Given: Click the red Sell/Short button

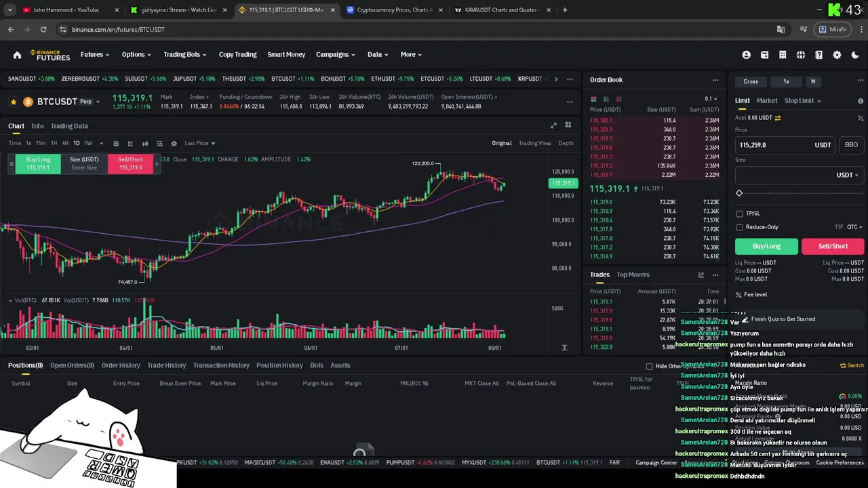Looking at the screenshot, I should (833, 246).
